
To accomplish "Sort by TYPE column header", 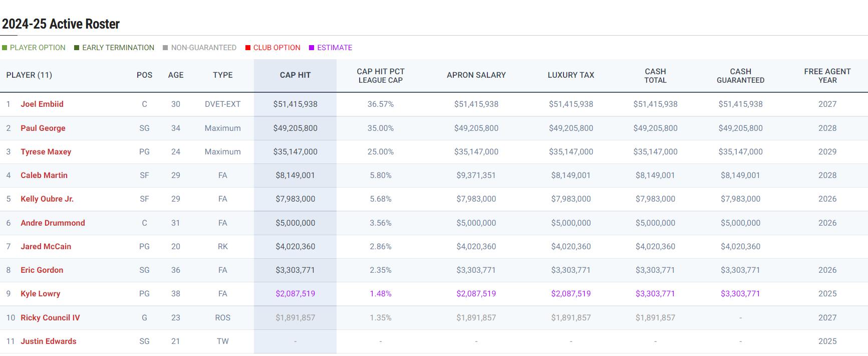I will 223,75.
